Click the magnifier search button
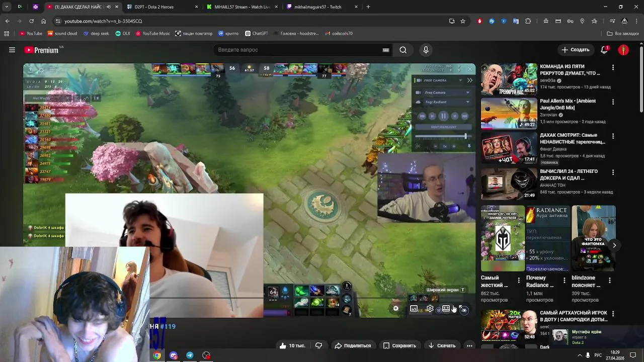 click(x=403, y=50)
